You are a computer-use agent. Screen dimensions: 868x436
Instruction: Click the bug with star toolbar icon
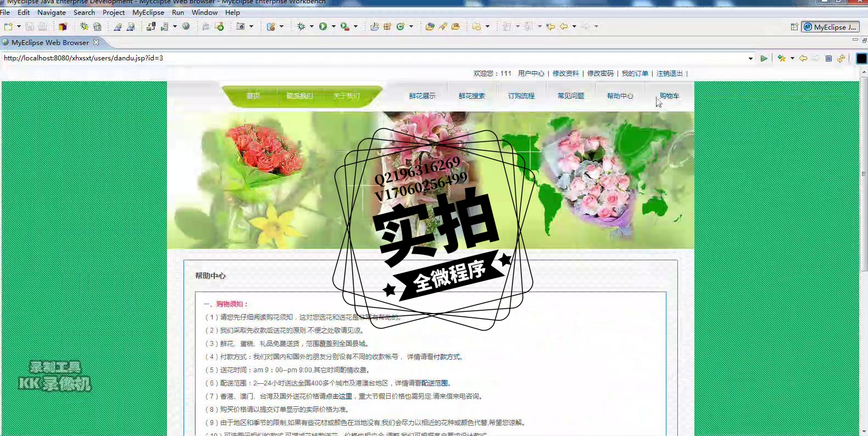[84, 26]
